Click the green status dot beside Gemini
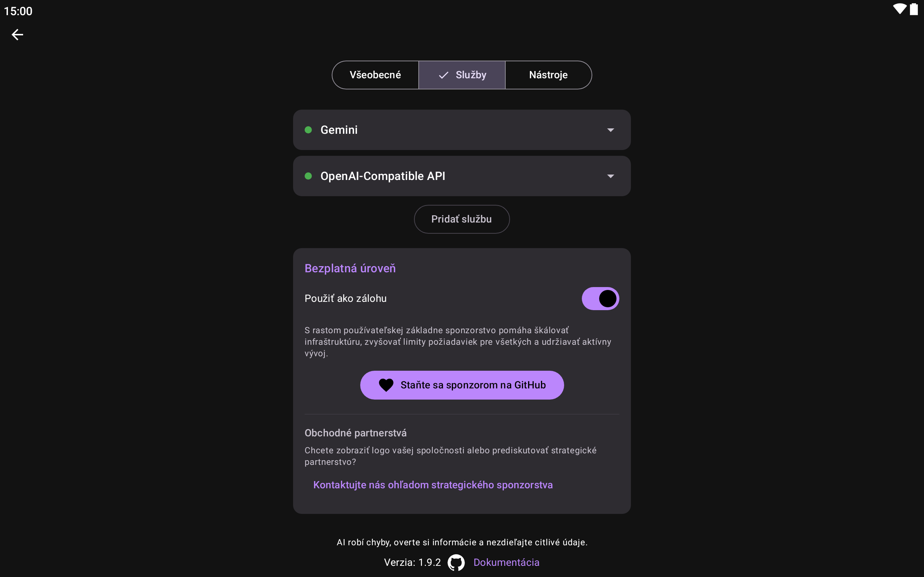Viewport: 924px width, 577px height. point(308,130)
